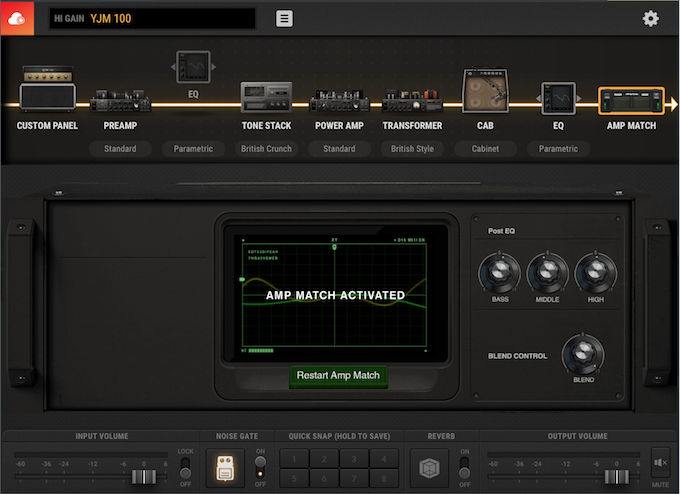Open upper EQ type dropdown showing Parametric
680x494 pixels.
tap(193, 149)
